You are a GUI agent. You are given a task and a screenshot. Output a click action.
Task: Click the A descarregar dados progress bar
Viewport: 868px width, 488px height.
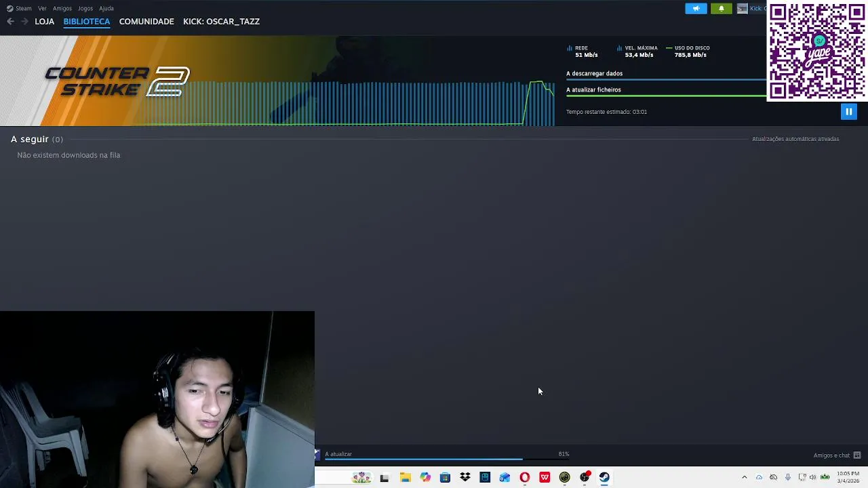(x=666, y=79)
